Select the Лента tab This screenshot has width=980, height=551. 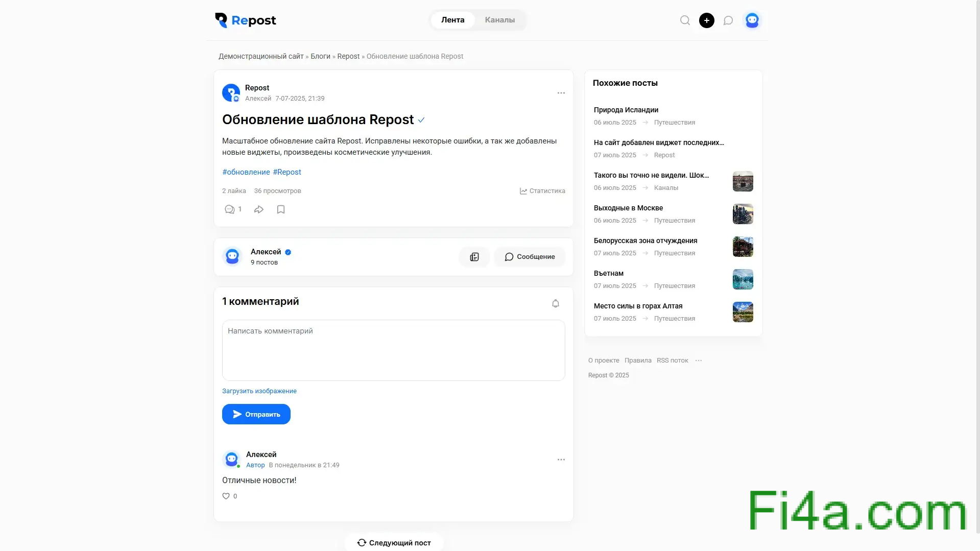452,20
